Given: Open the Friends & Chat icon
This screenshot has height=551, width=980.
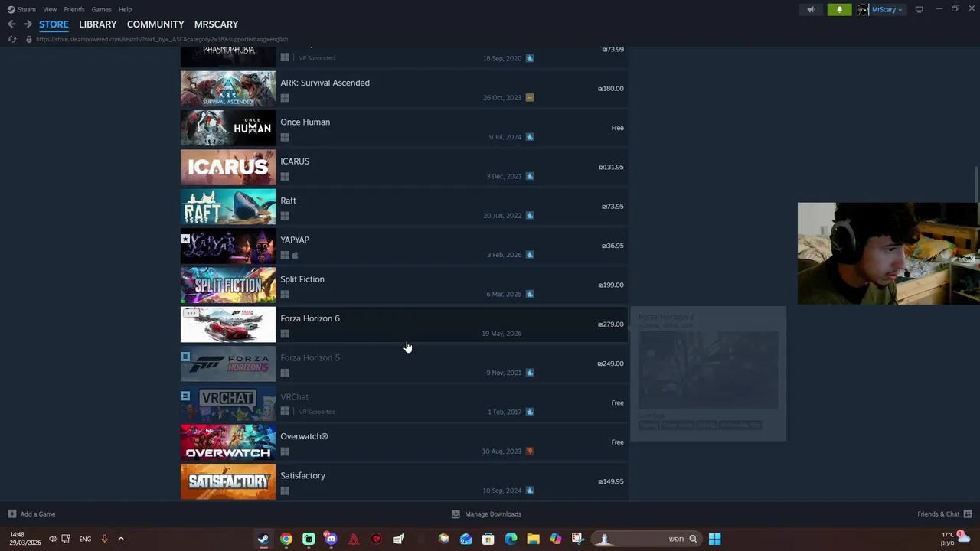Looking at the screenshot, I should click(968, 514).
